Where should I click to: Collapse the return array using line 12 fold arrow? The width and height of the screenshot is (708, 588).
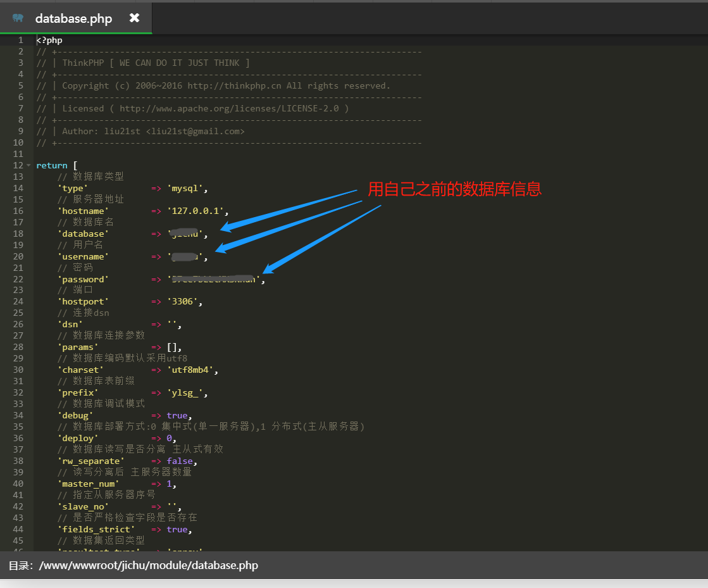pos(28,165)
